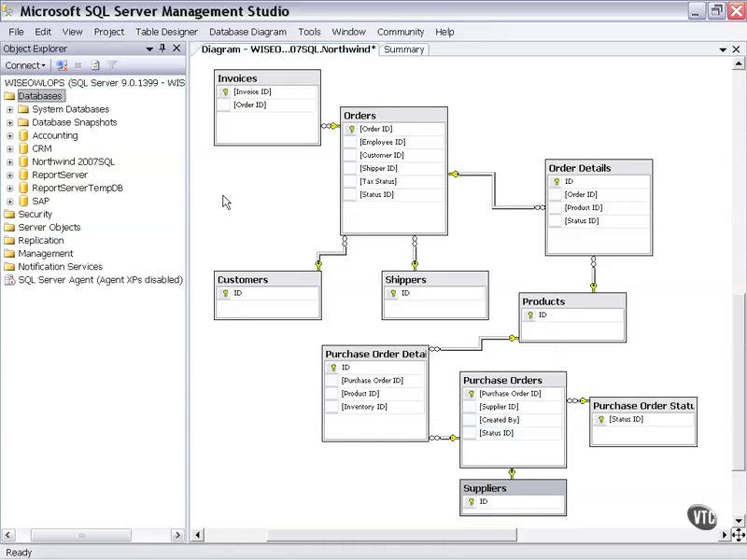
Task: Click the Connect Object Explorer toolbar icon
Action: [x=62, y=65]
